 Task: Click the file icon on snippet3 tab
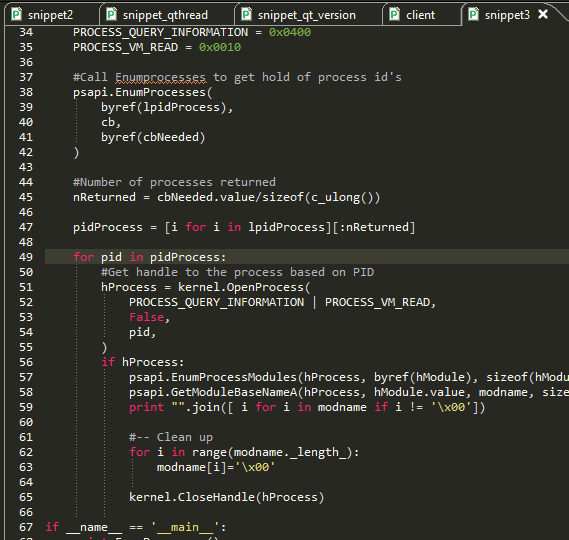473,15
